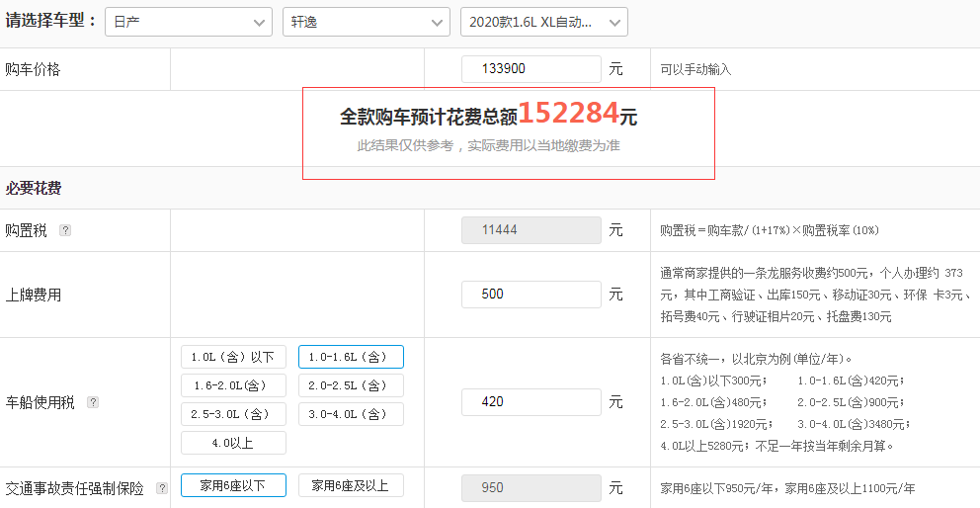The image size is (980, 508).
Task: Select the 3.0-4.0L（含） displacement option
Action: pos(351,414)
